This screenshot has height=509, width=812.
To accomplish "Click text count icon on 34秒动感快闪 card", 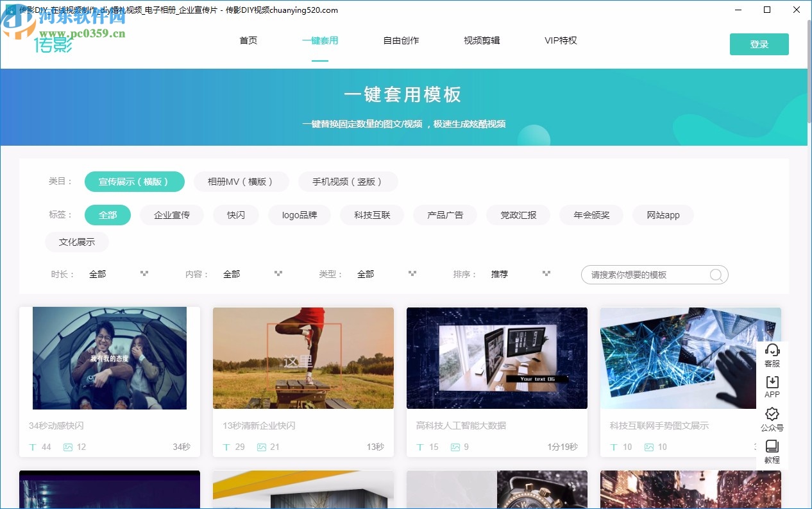I will (x=33, y=447).
